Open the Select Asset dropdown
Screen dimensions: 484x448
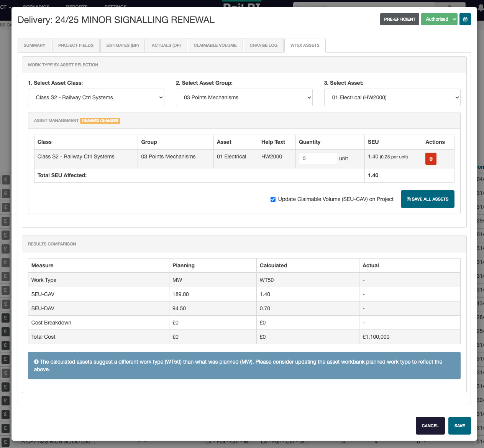click(x=392, y=97)
